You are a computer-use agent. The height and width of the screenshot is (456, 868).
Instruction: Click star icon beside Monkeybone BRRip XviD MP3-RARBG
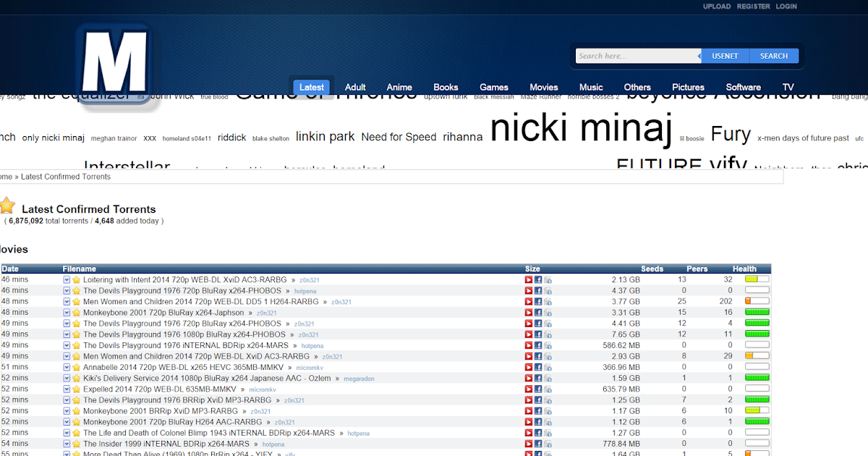tap(77, 411)
